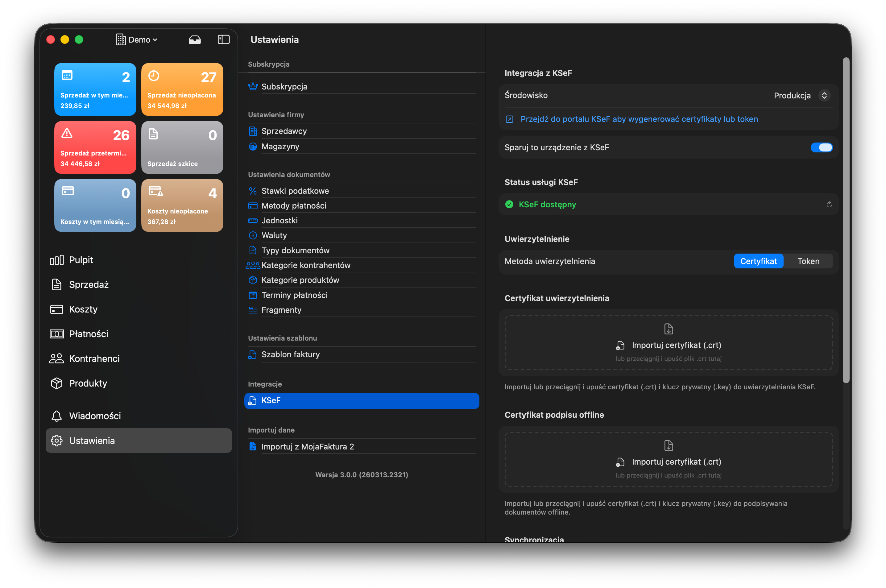
Task: Open Środowisko Produkcja dropdown
Action: click(x=792, y=96)
